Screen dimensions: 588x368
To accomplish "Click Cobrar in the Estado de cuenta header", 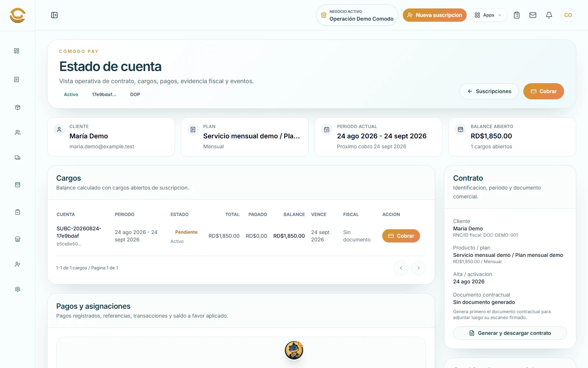I will pyautogui.click(x=544, y=91).
